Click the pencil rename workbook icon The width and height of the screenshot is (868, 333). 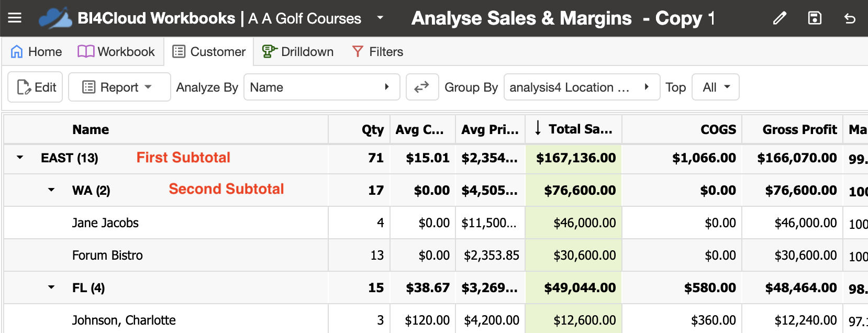(x=780, y=18)
